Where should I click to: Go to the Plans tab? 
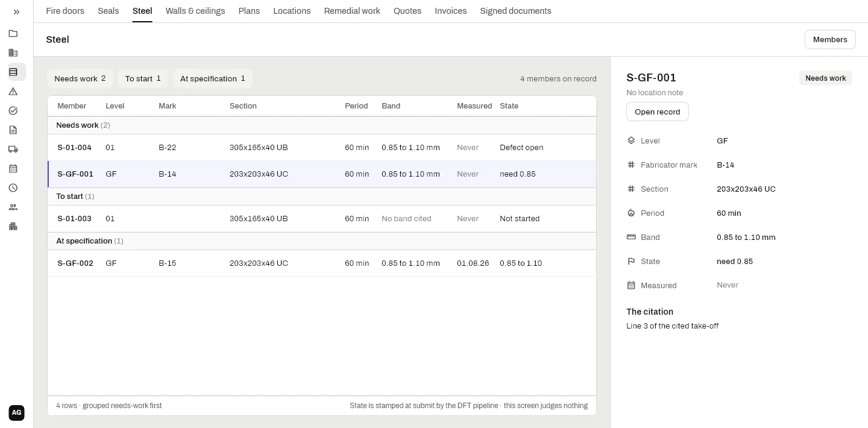[x=249, y=11]
